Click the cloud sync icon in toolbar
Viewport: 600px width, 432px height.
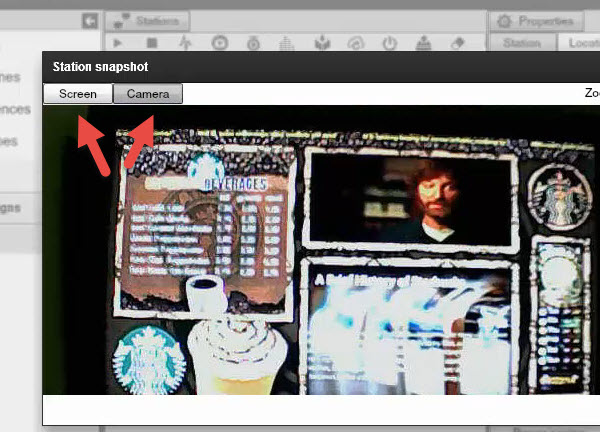[x=355, y=43]
